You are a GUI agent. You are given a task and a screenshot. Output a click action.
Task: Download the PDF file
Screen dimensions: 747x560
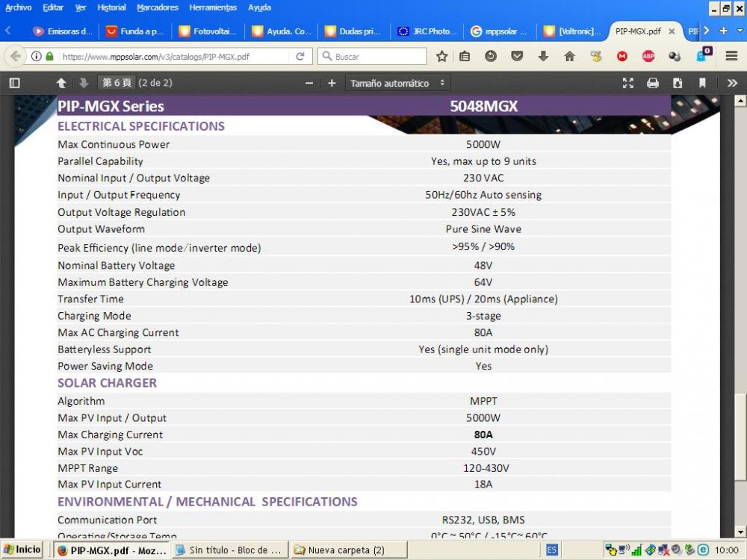click(678, 83)
